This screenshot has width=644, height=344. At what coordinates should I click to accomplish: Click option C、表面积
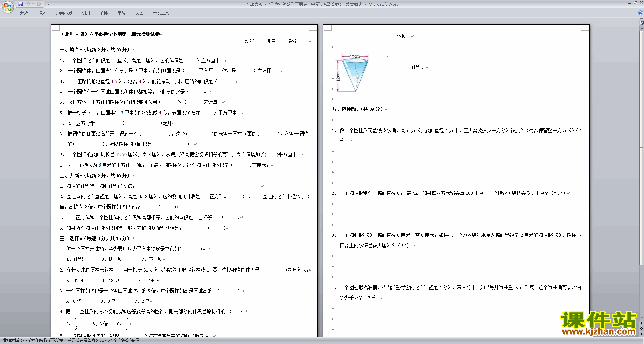[152, 259]
